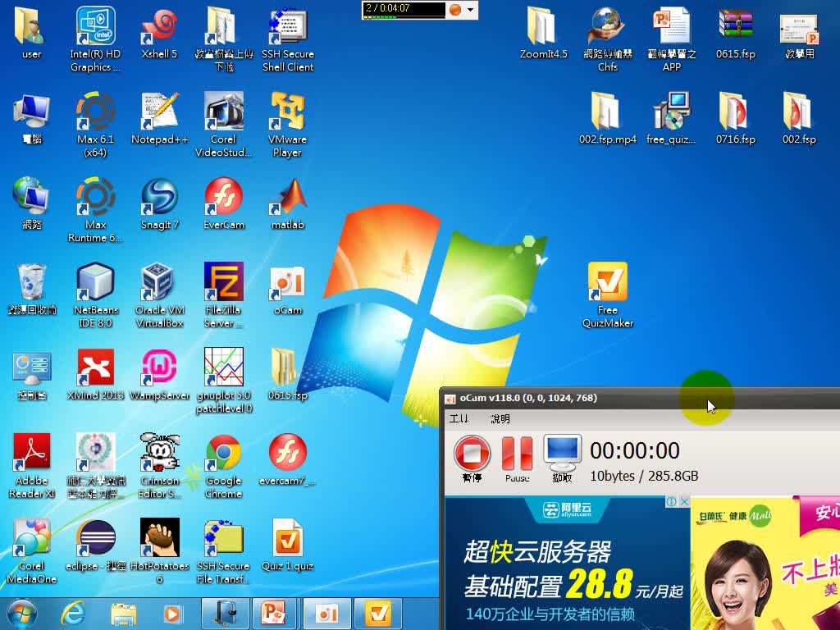Click the monitor capture icon in oCam

(x=562, y=452)
